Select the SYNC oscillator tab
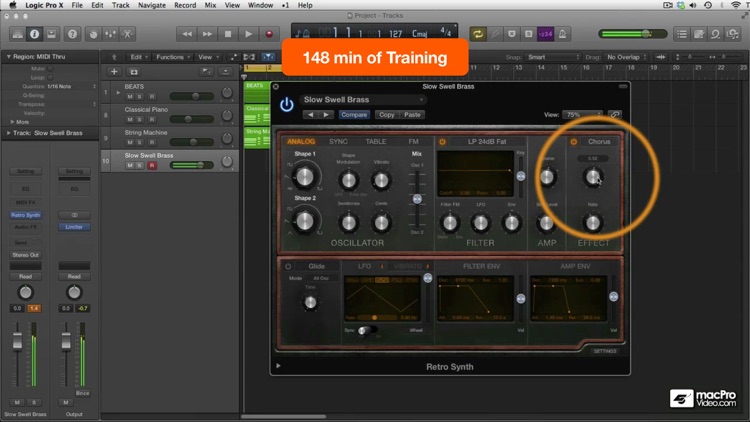Viewport: 750px width, 422px height. (338, 142)
